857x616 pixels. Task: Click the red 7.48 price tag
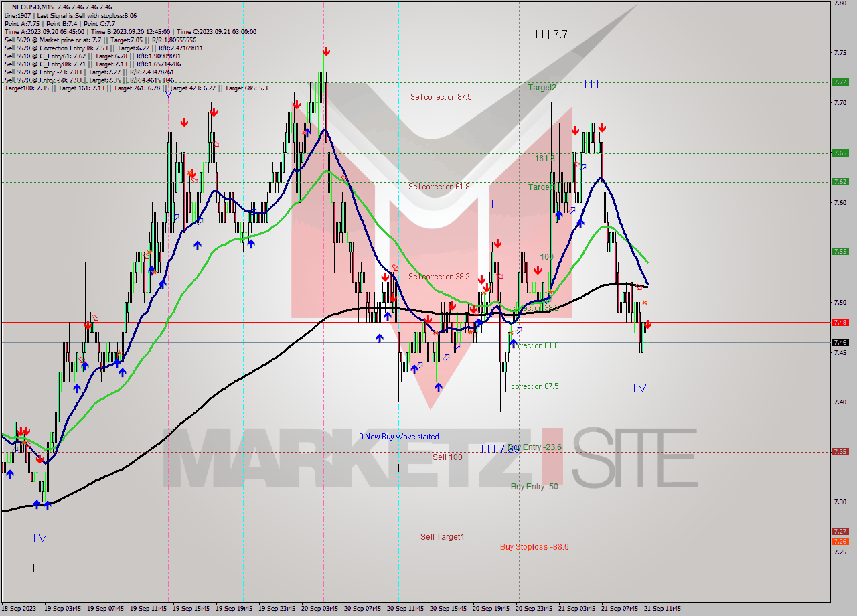(x=840, y=323)
